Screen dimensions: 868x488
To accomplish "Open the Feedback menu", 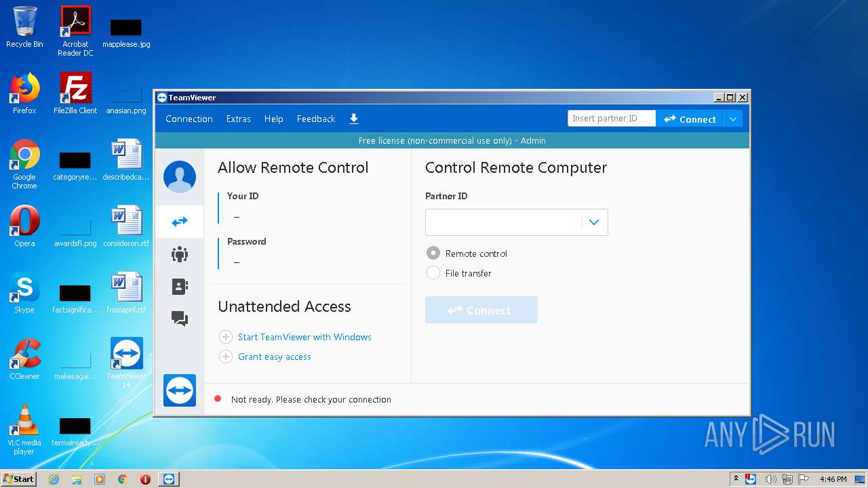I will point(316,119).
